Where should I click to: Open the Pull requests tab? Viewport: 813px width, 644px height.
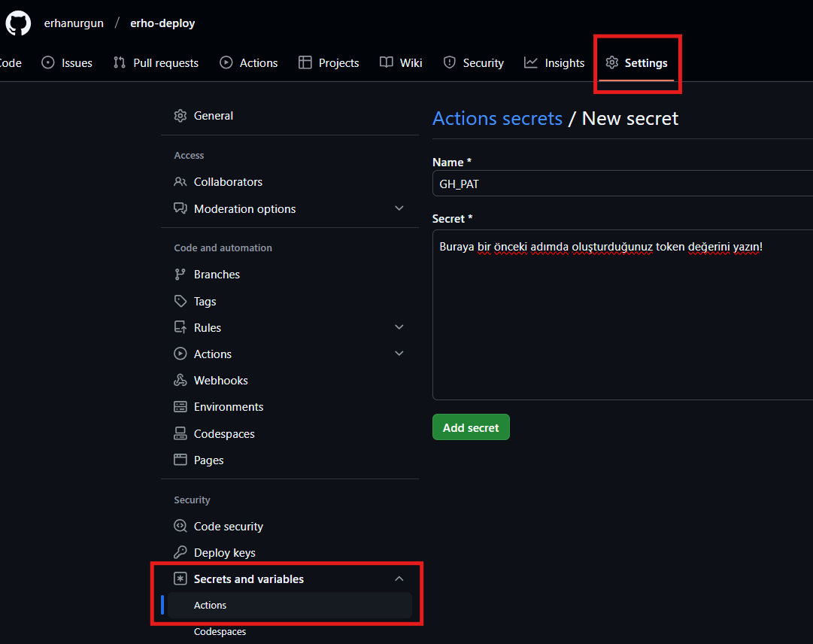tap(156, 62)
